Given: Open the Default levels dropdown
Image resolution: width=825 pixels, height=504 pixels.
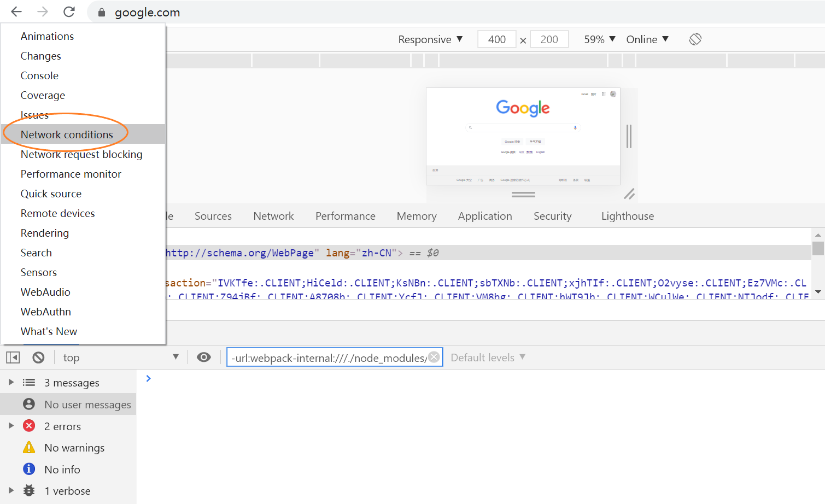Looking at the screenshot, I should [x=488, y=358].
